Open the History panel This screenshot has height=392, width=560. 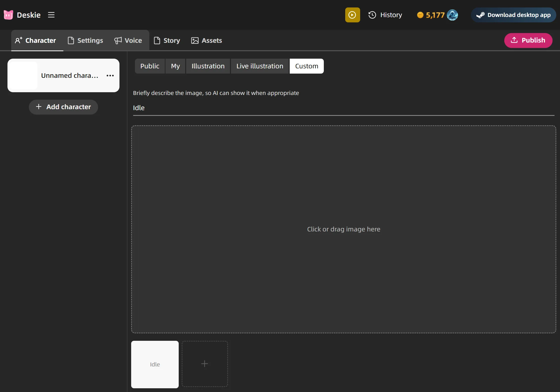pos(385,15)
